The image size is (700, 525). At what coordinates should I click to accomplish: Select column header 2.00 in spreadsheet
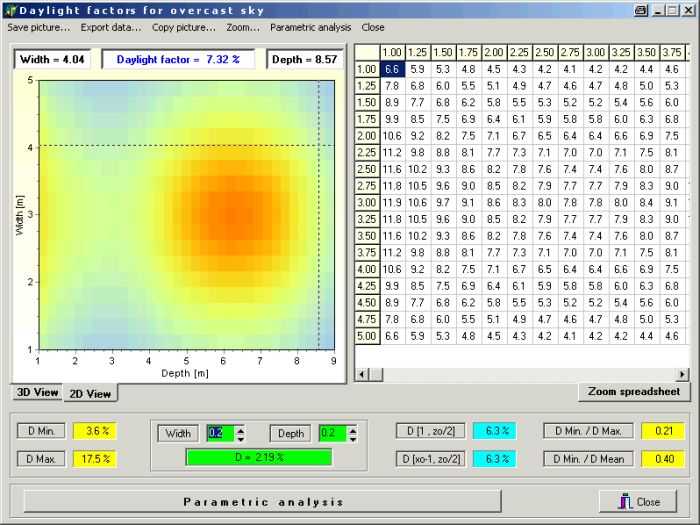[x=494, y=52]
